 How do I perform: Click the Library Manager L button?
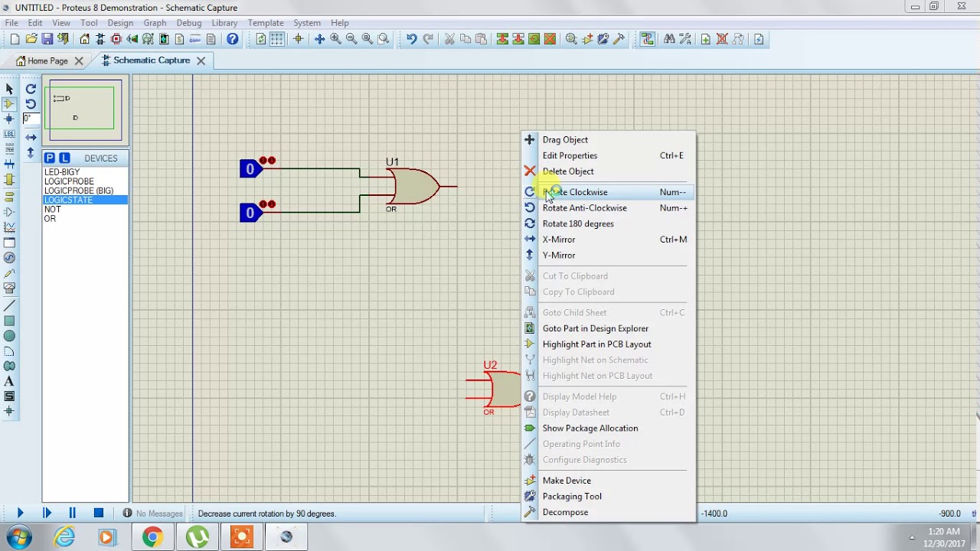coord(64,158)
